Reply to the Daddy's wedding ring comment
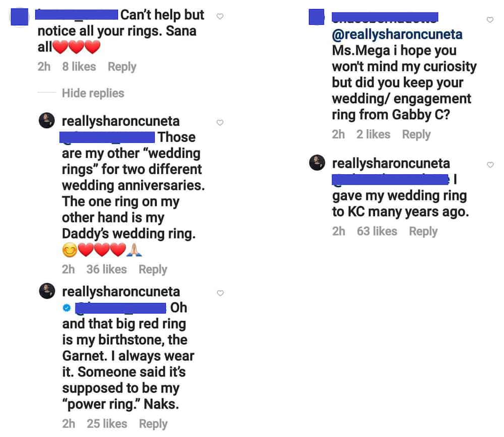The height and width of the screenshot is (437, 504). (153, 269)
